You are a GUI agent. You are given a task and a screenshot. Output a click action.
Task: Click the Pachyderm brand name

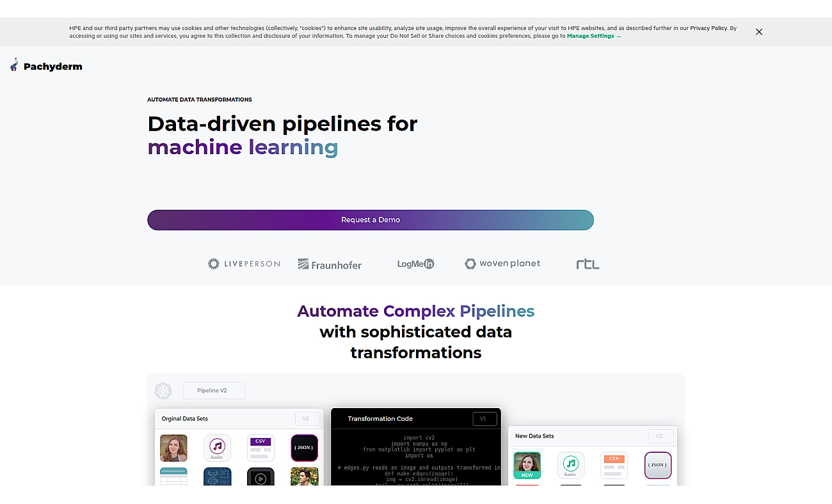click(x=53, y=67)
